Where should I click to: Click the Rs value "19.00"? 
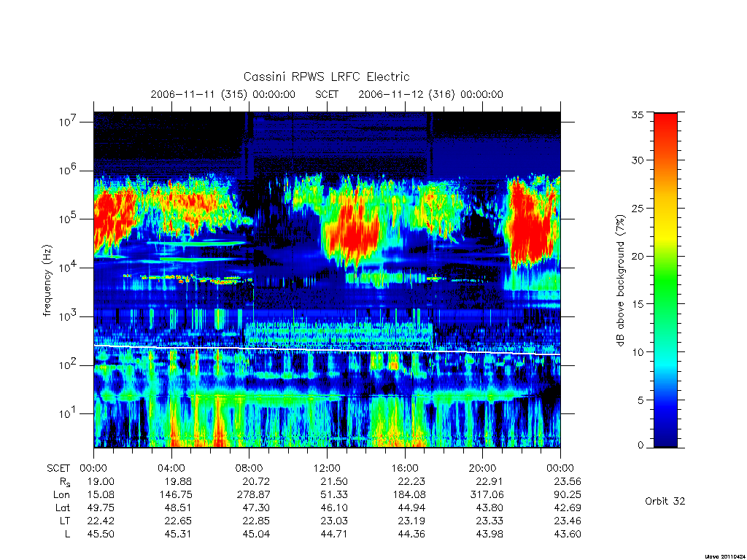101,482
